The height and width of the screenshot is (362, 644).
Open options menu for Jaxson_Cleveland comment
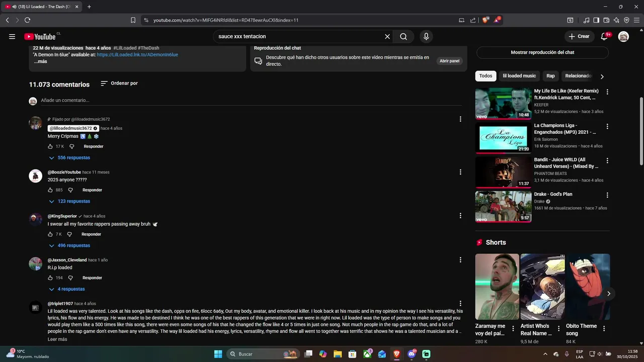point(460,260)
